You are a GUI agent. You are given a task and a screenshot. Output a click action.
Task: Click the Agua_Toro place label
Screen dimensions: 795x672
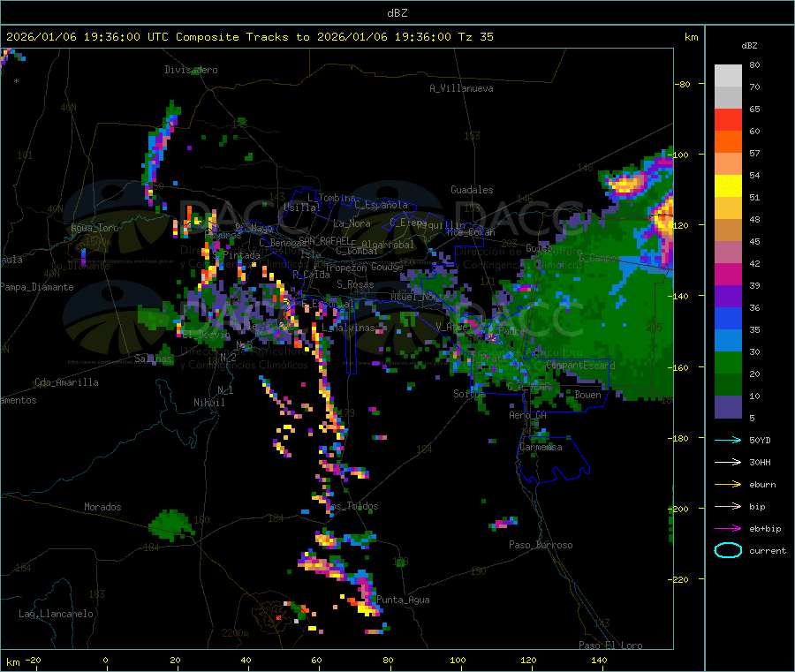tap(95, 228)
